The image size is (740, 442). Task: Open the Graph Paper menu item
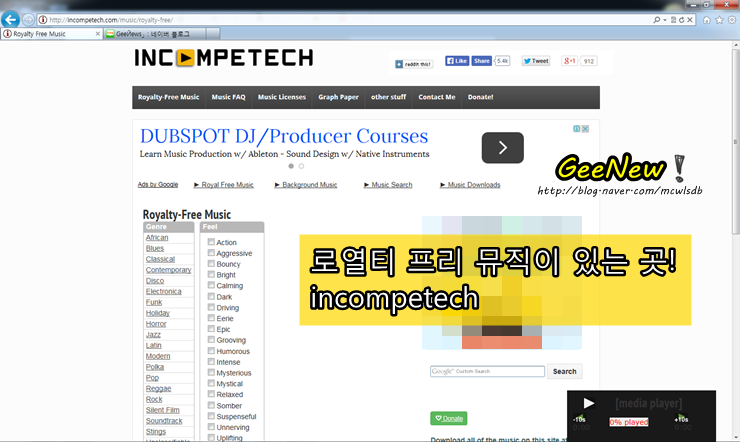[338, 97]
